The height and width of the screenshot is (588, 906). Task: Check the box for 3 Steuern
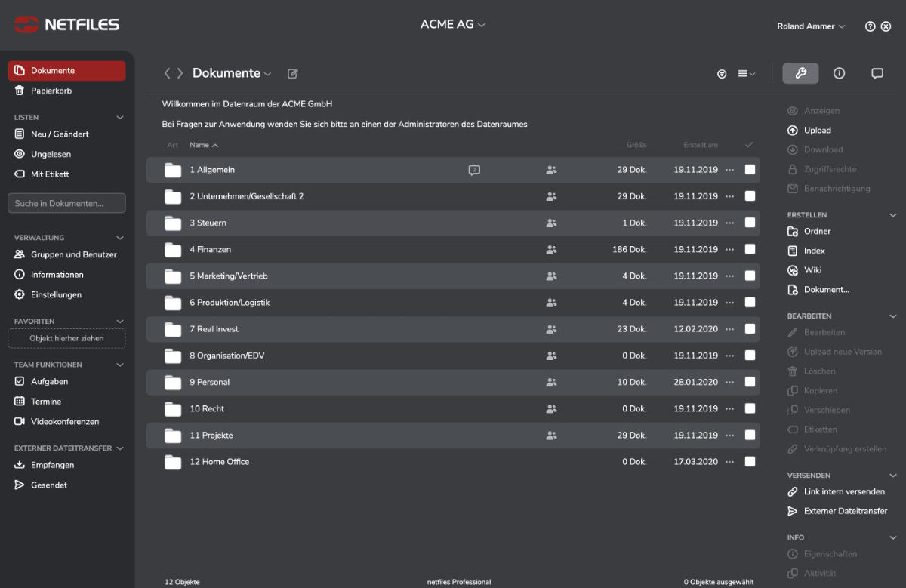[750, 223]
